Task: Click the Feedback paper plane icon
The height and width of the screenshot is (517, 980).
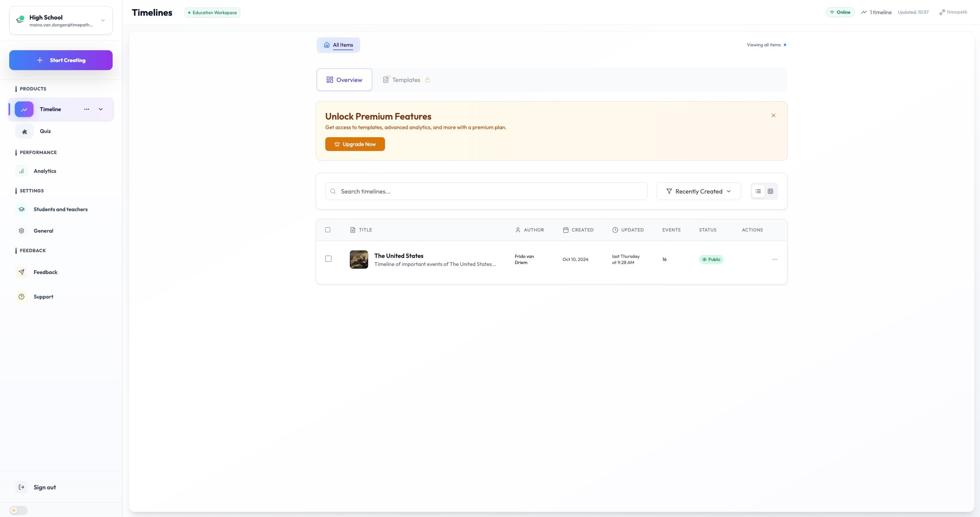Action: [x=21, y=272]
